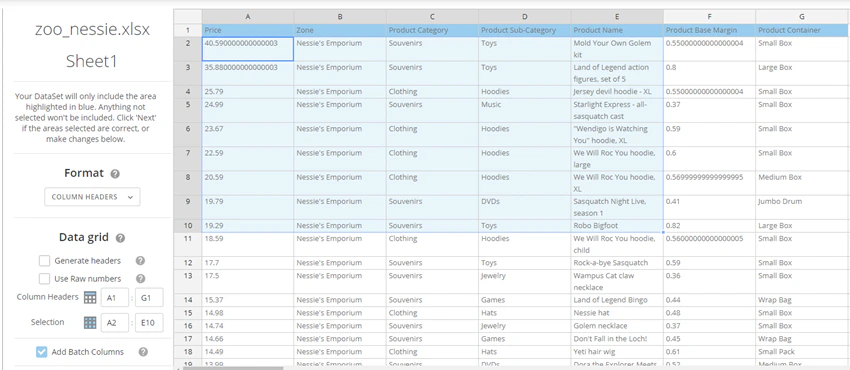Click help icon next to Generate headers
850x370 pixels.
(140, 261)
